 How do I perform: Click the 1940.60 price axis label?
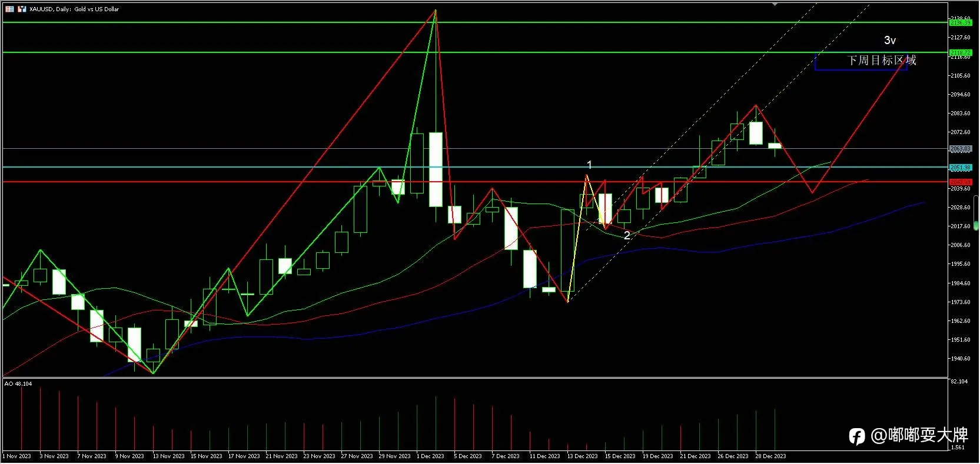point(960,359)
